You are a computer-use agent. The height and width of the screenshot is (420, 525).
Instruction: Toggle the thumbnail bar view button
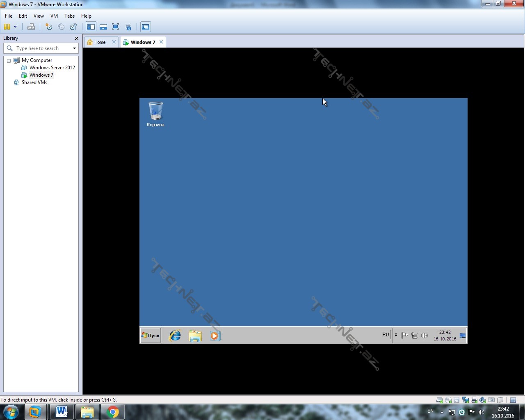coord(103,27)
